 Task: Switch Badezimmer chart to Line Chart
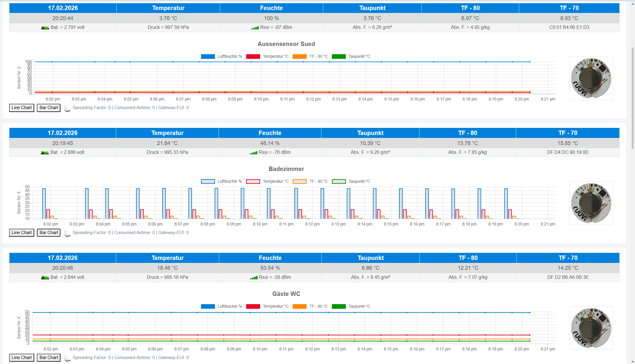pos(22,233)
